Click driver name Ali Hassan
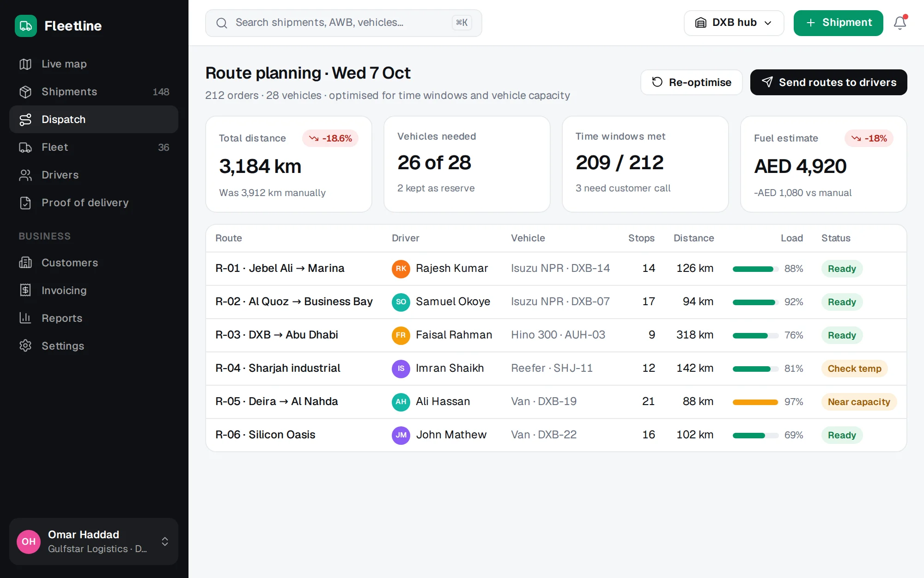The height and width of the screenshot is (578, 924). (443, 401)
